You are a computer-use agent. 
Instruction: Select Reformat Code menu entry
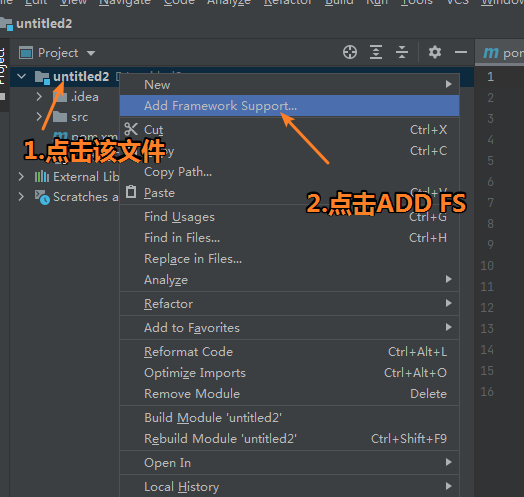[x=289, y=352]
